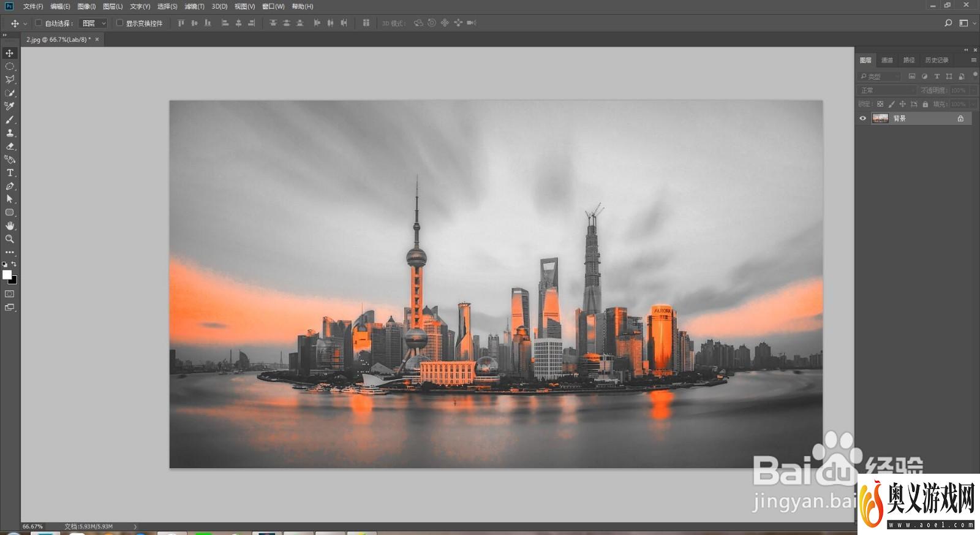Viewport: 980px width, 535px height.
Task: Select the Type tool
Action: point(10,173)
